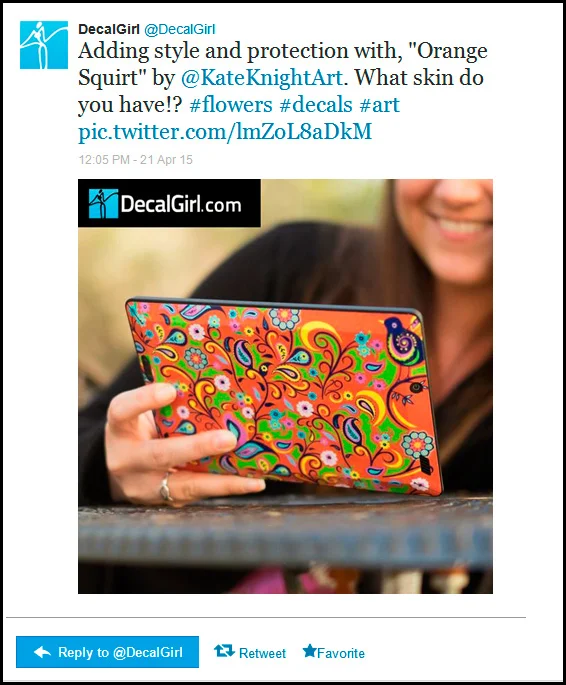The image size is (566, 685).
Task: Click the DecalGirl profile avatar
Action: tap(44, 45)
